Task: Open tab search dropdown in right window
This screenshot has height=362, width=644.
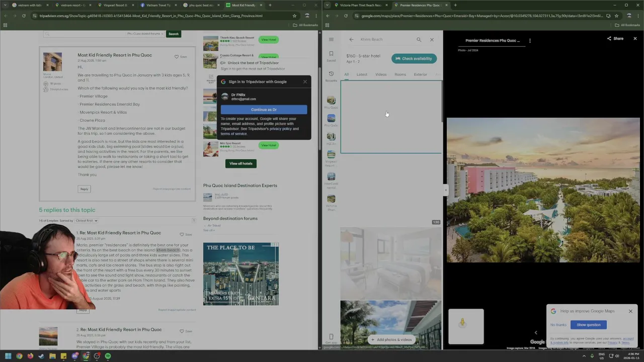Action: 328,5
